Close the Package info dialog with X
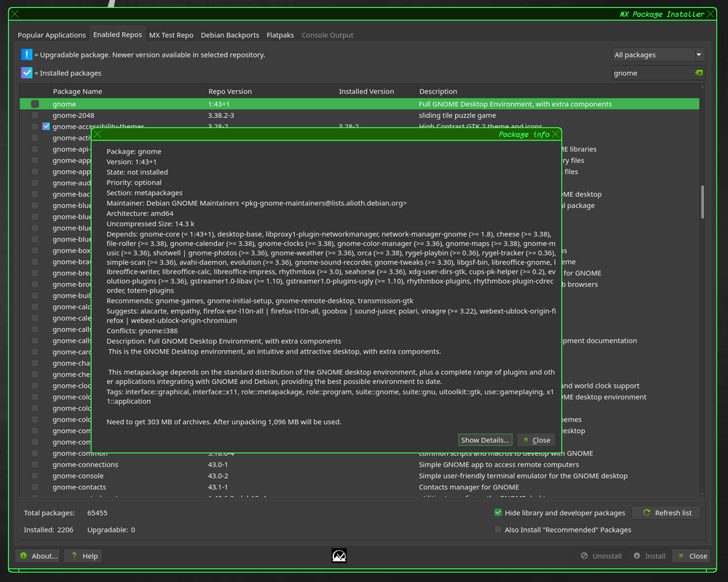The image size is (728, 582). tap(555, 134)
